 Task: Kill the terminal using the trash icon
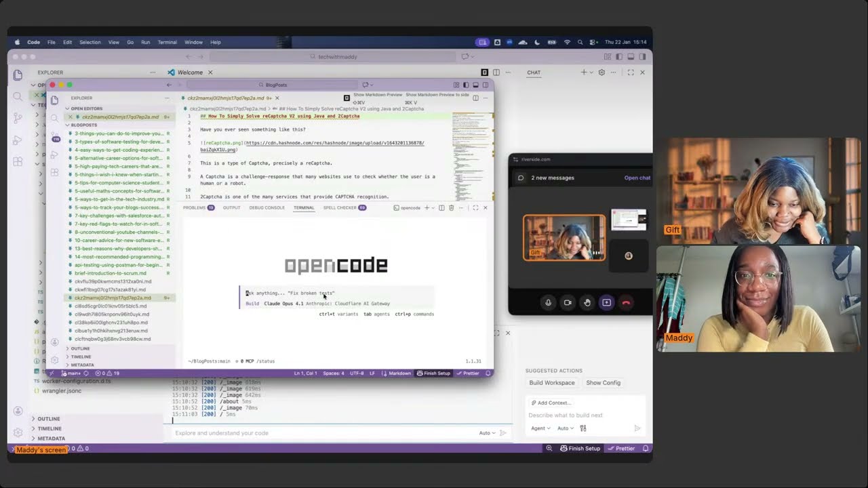(451, 207)
